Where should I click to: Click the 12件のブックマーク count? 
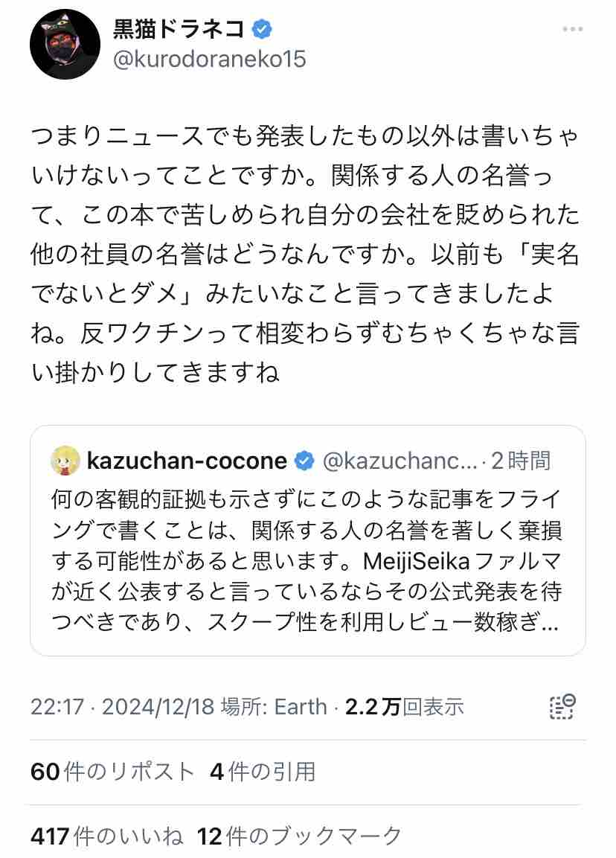(x=300, y=836)
